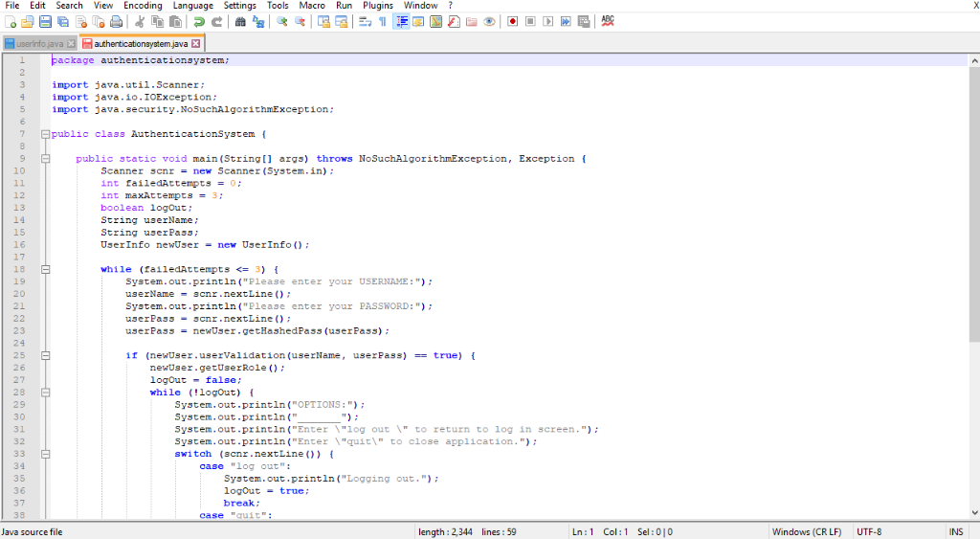Collapse the outer while loop fold on line 18
This screenshot has width=980, height=539.
coord(45,270)
